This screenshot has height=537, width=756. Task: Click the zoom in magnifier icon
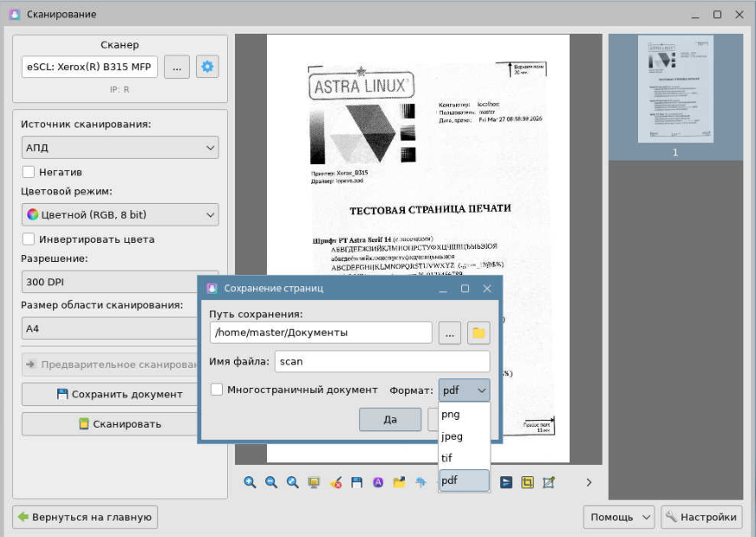coord(250,482)
